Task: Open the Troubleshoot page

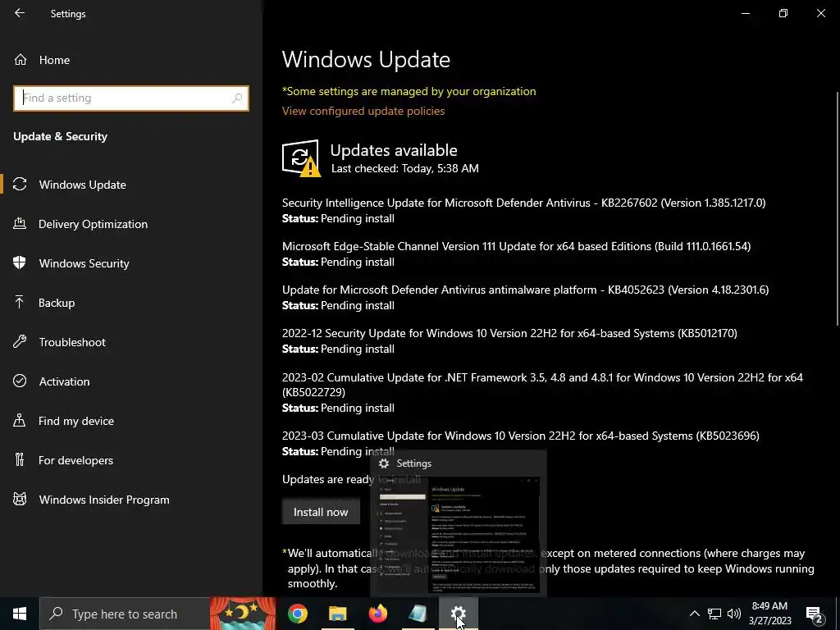Action: [72, 342]
